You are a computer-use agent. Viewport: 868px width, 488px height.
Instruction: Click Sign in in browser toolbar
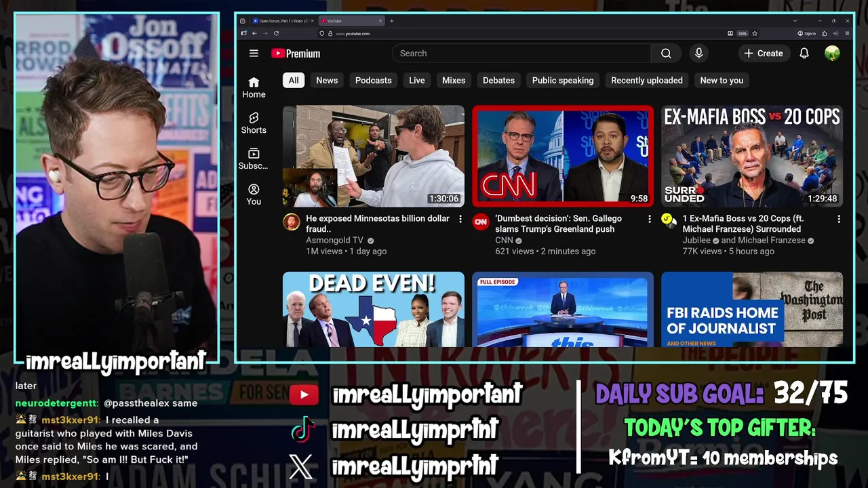806,33
